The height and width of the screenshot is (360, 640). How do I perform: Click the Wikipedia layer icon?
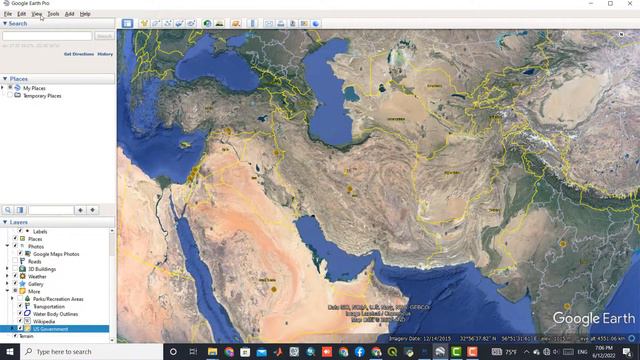point(27,321)
